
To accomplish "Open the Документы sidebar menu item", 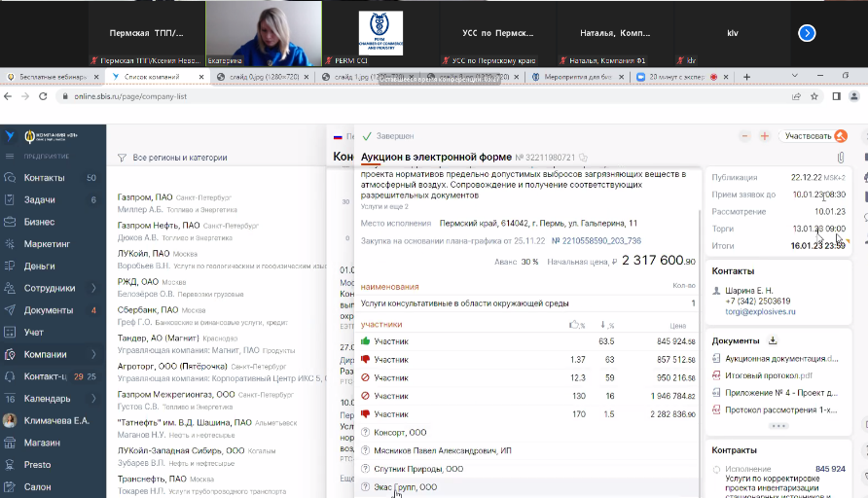I will click(x=49, y=310).
